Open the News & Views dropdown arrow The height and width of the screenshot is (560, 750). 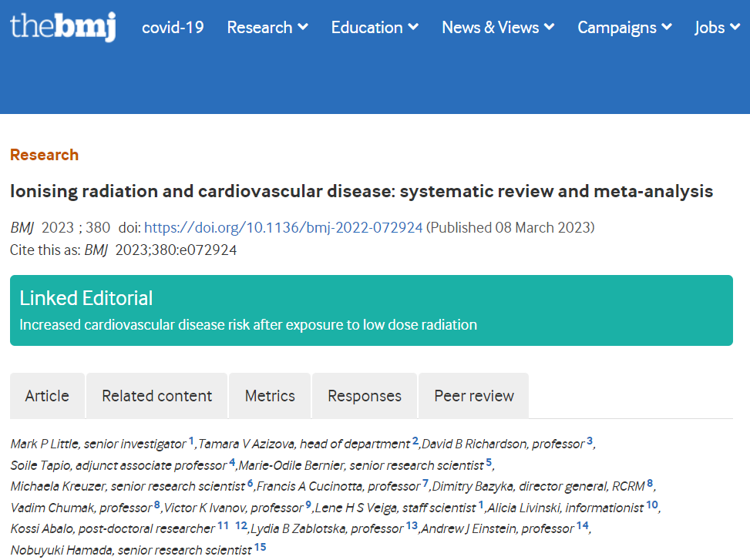pyautogui.click(x=550, y=27)
